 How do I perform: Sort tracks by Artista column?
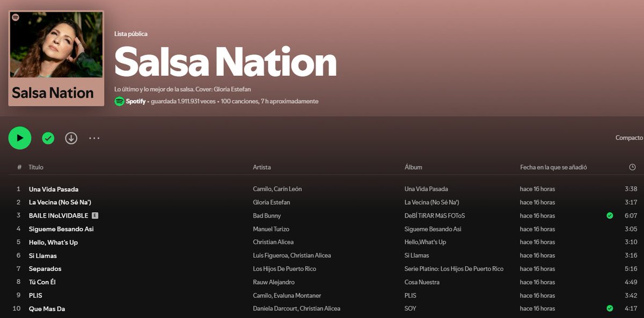(x=262, y=167)
